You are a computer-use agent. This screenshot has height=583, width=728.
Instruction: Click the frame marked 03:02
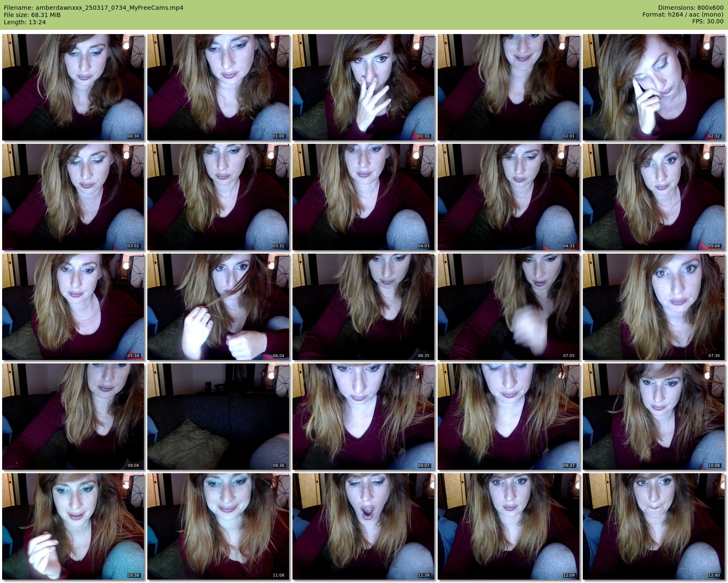(x=73, y=197)
